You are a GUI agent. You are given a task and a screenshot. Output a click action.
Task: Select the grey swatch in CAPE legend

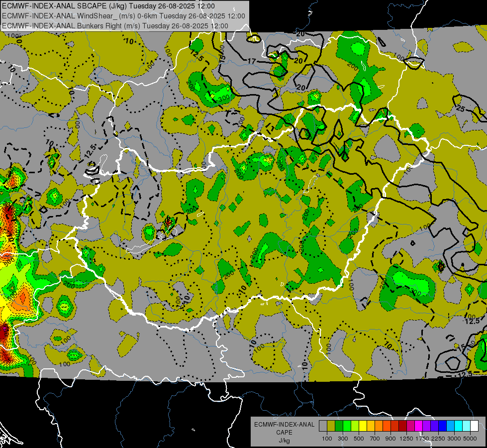point(323,426)
